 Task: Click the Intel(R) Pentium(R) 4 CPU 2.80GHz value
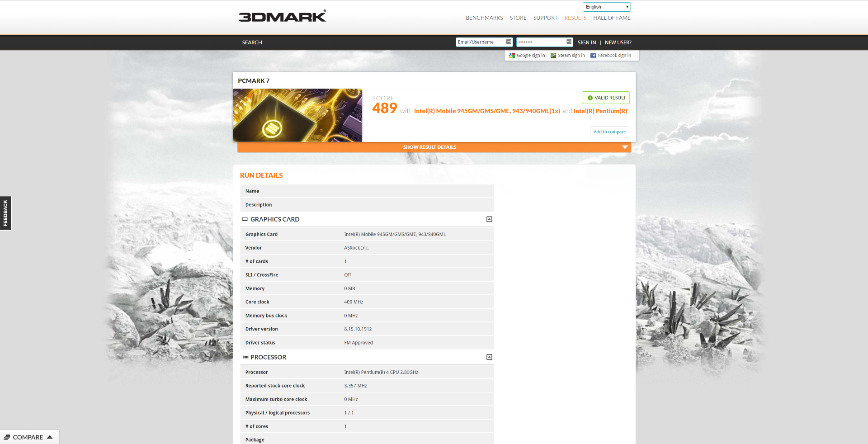point(381,373)
